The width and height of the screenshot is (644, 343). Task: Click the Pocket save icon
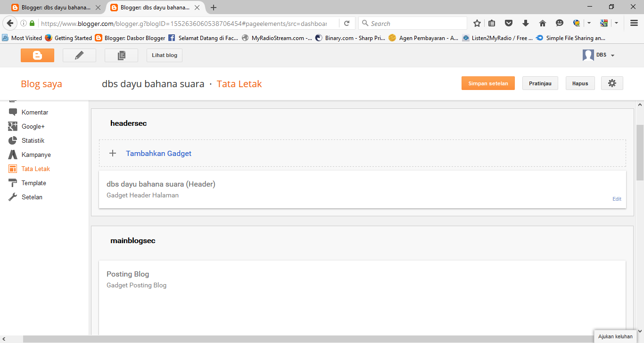pos(509,23)
